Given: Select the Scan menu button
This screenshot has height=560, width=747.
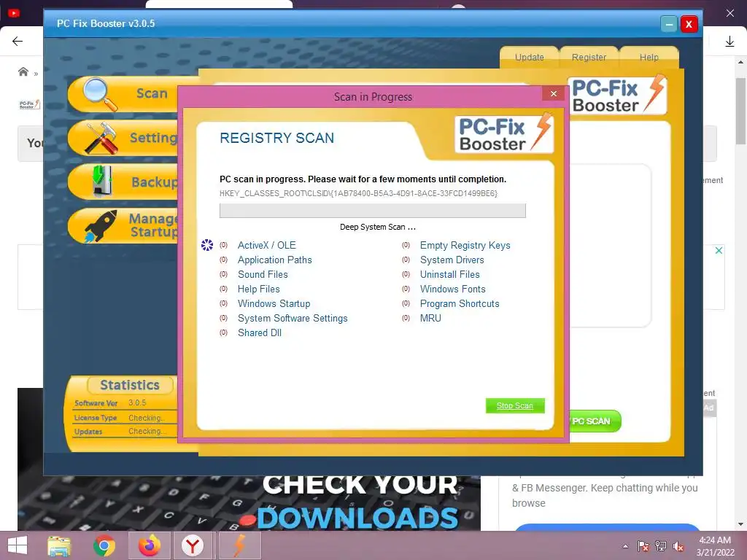Looking at the screenshot, I should (x=123, y=94).
